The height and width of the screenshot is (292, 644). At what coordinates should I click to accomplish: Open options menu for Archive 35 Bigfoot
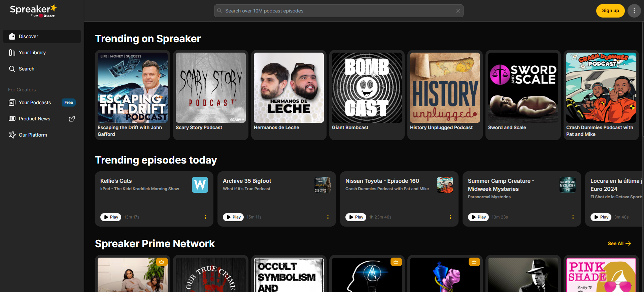click(x=328, y=217)
